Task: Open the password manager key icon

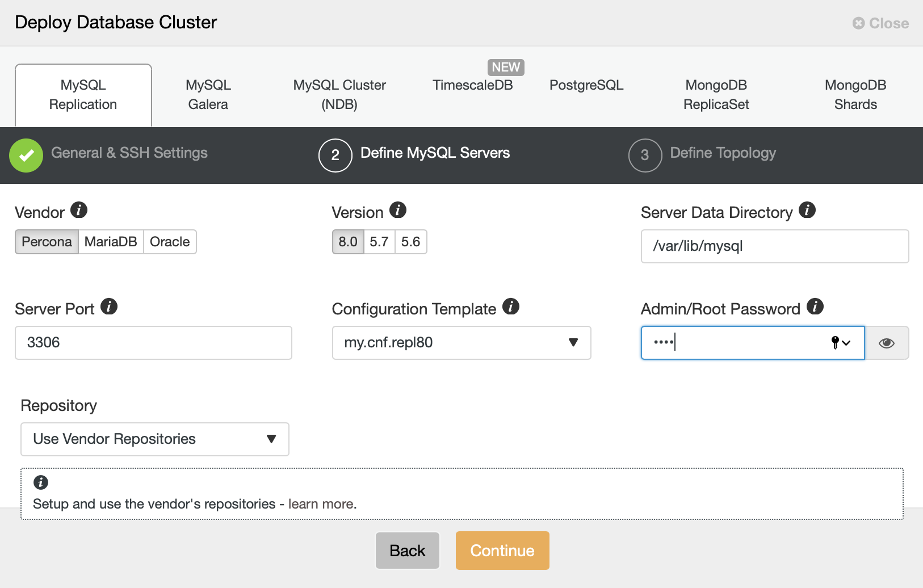Action: click(840, 342)
